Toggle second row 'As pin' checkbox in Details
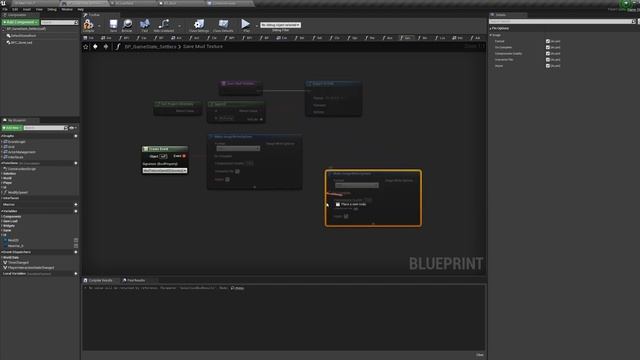The height and width of the screenshot is (360, 640). (x=548, y=47)
